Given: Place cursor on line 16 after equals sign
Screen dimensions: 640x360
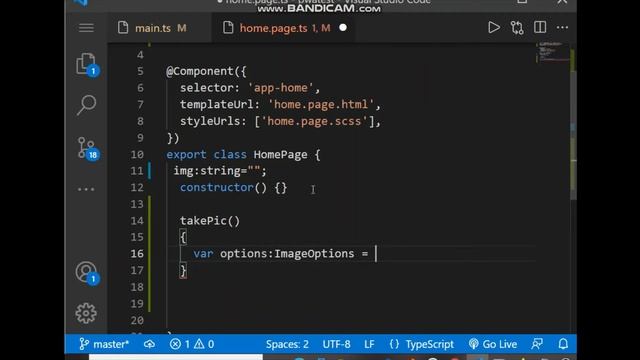Looking at the screenshot, I should [x=376, y=254].
